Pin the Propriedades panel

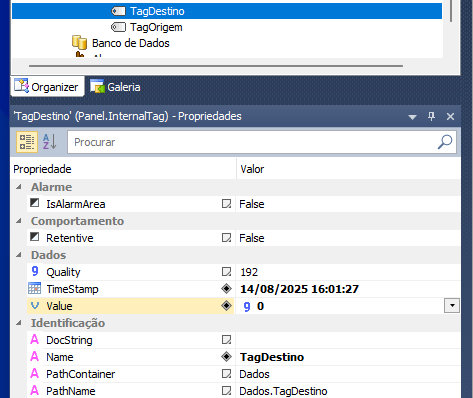[x=431, y=116]
